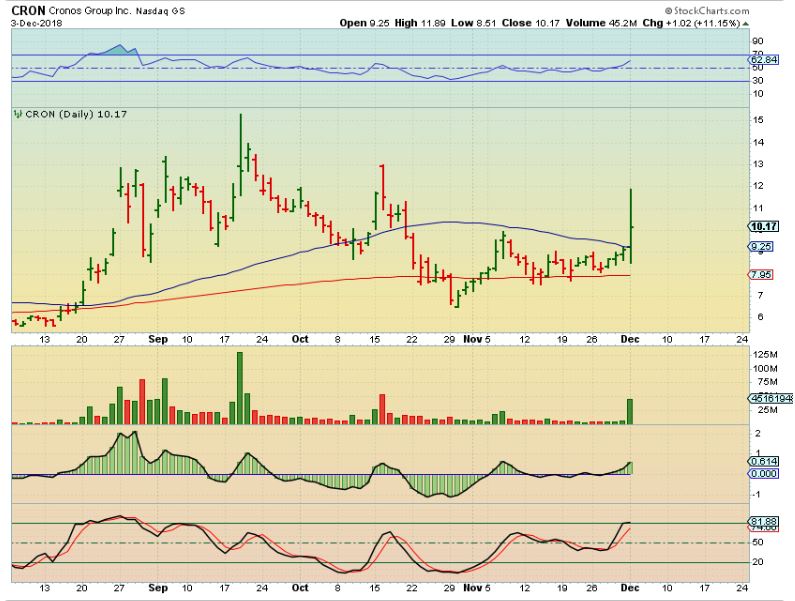Select the Open 9.25 value
Viewport: 795px width, 601px height.
[365, 23]
